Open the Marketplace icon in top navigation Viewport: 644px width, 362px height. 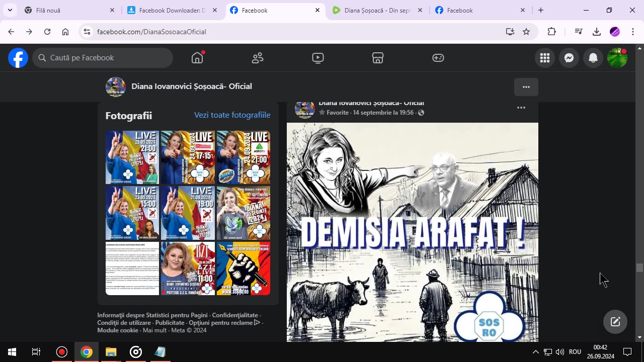point(378,58)
